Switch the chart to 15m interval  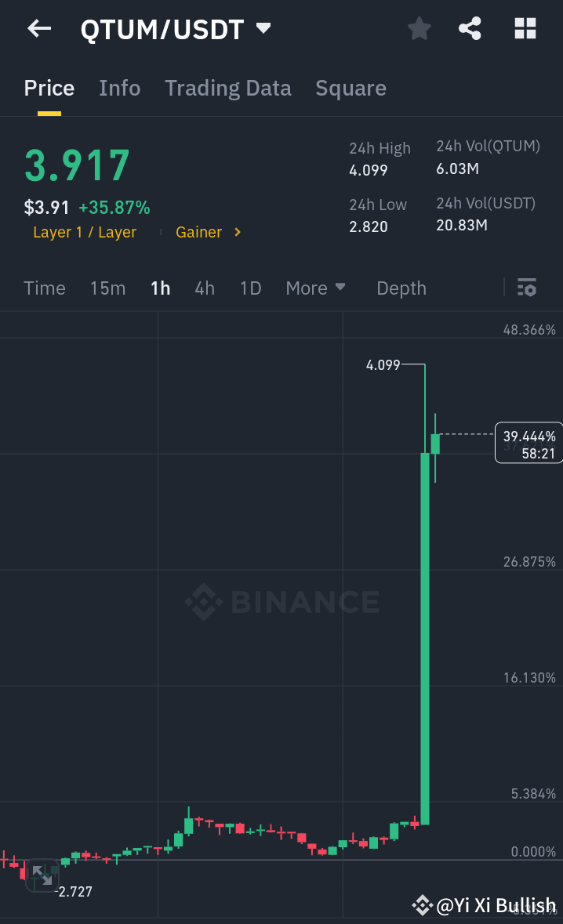click(107, 288)
